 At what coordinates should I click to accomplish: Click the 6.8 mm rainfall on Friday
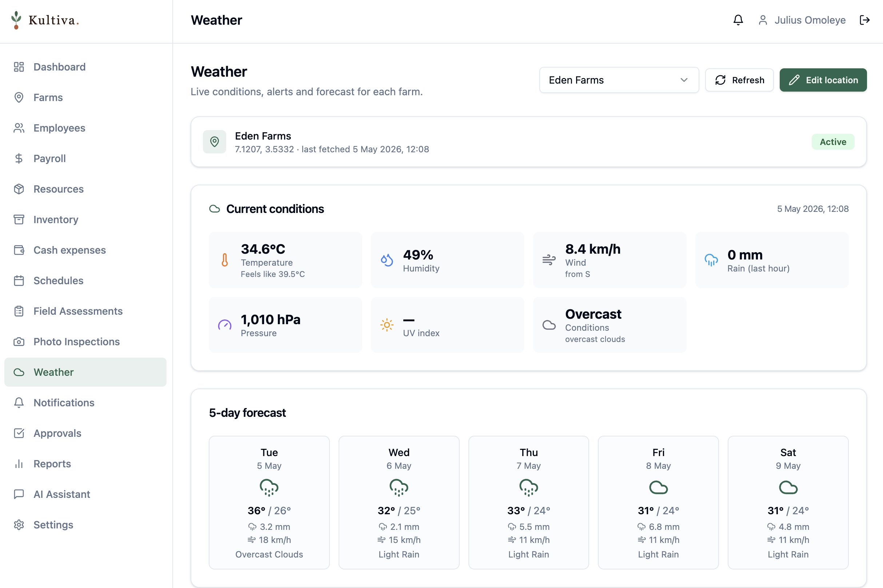pyautogui.click(x=664, y=527)
